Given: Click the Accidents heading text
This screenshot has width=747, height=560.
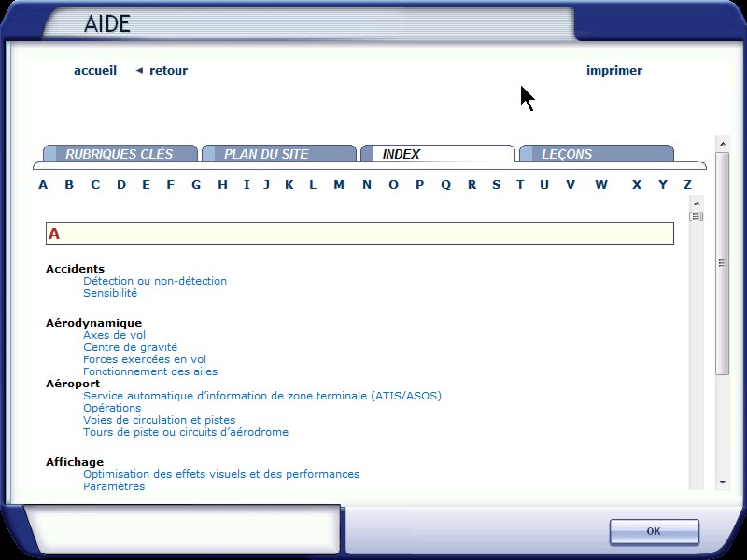Looking at the screenshot, I should point(75,269).
